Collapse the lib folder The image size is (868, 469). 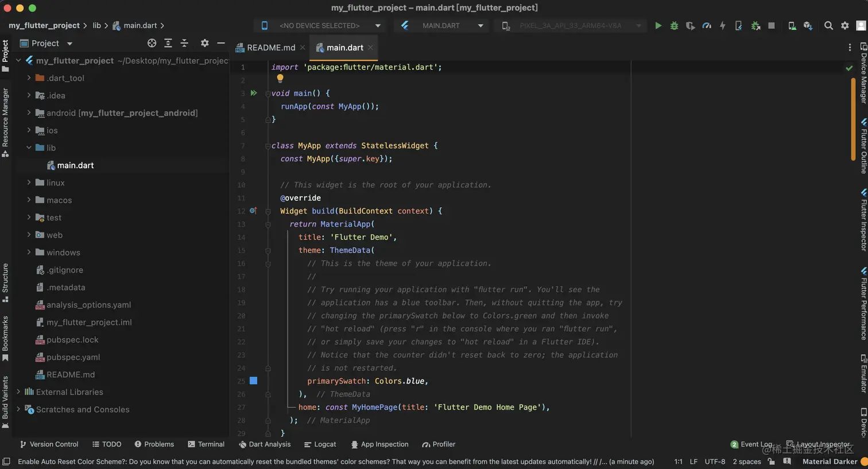tap(29, 148)
